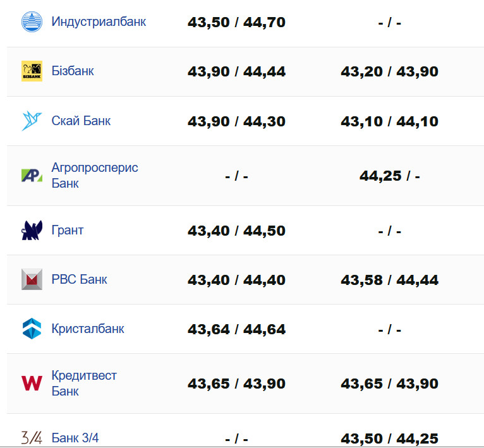Click the yellow Бізбанк logo icon

click(32, 71)
